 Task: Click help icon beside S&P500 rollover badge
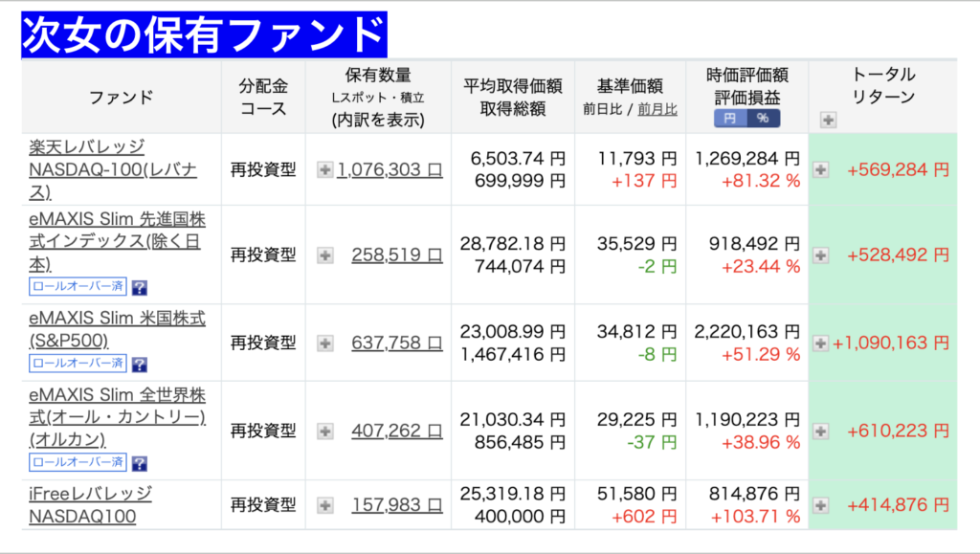(140, 365)
